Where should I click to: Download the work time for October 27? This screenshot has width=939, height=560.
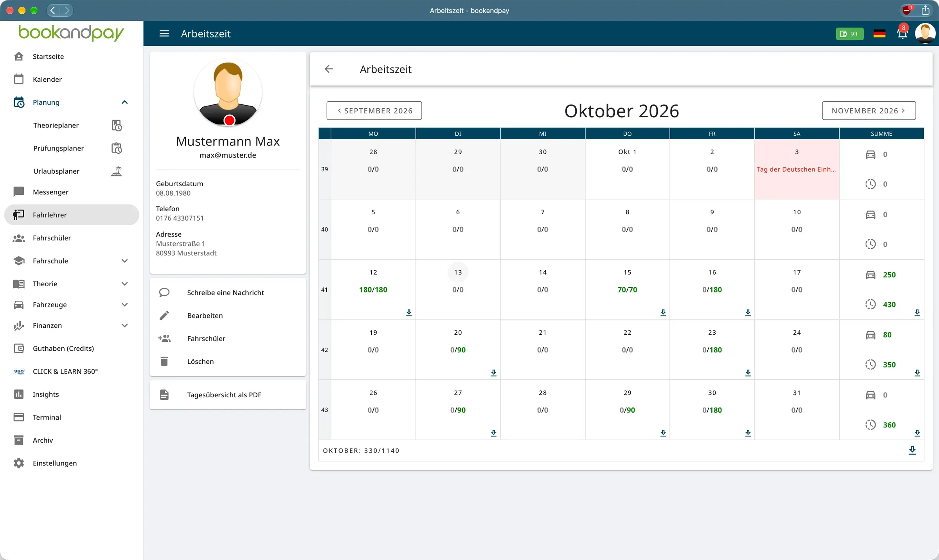(494, 433)
